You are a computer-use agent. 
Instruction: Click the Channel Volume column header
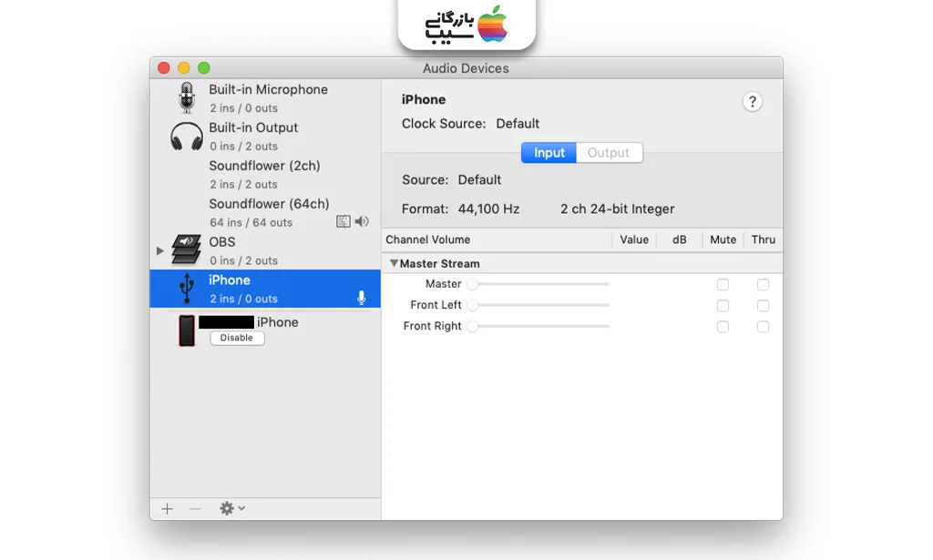click(x=428, y=239)
